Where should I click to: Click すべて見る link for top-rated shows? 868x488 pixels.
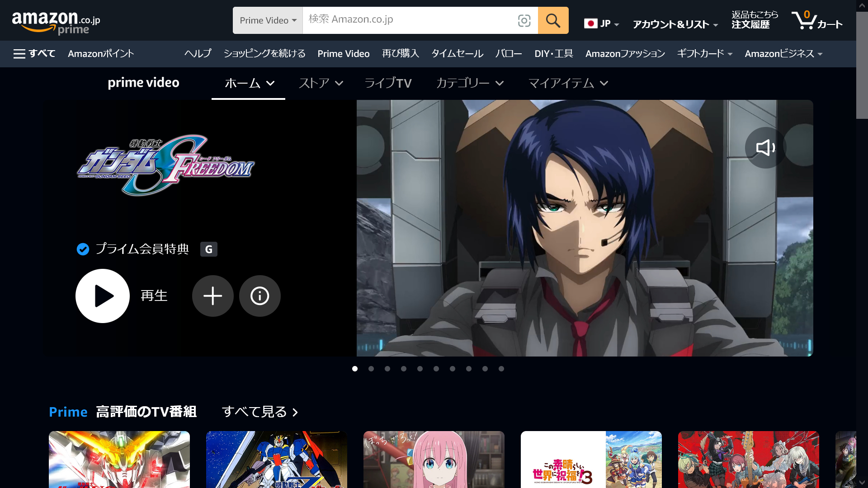259,412
